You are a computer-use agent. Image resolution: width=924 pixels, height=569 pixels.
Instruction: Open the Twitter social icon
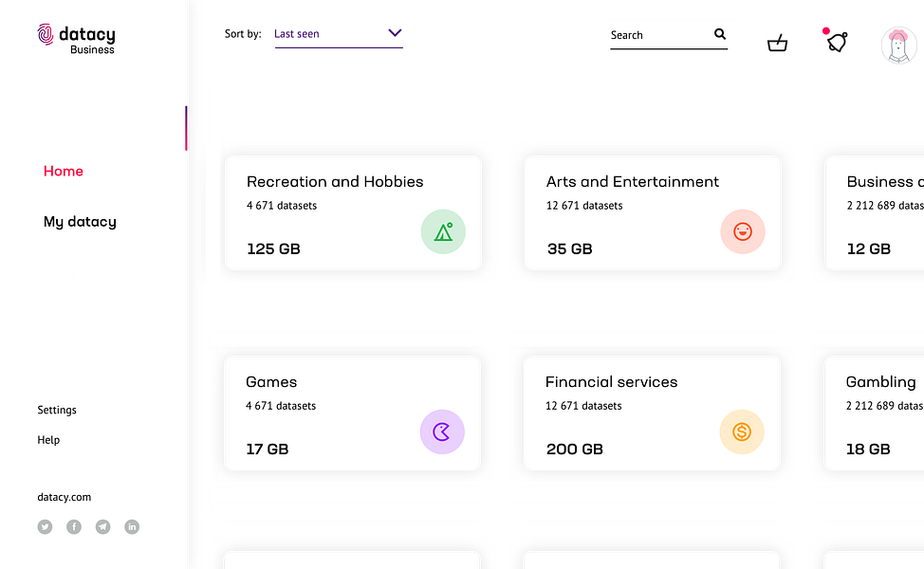pos(45,527)
